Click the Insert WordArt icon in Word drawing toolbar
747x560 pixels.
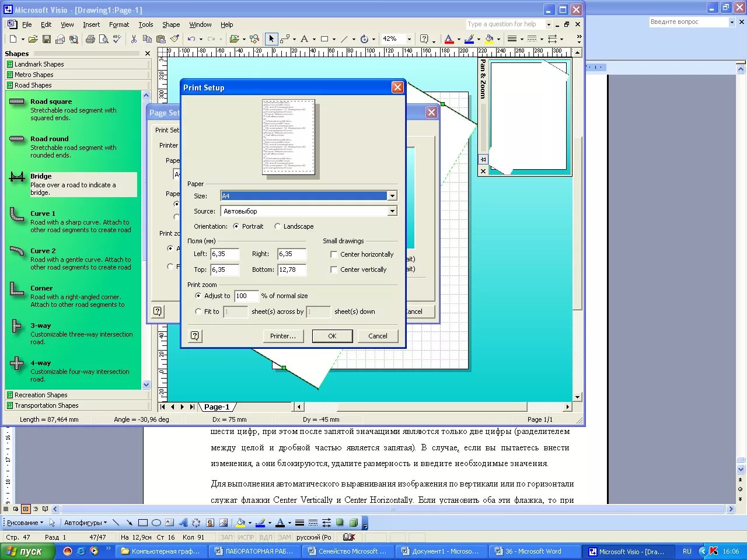click(x=183, y=523)
